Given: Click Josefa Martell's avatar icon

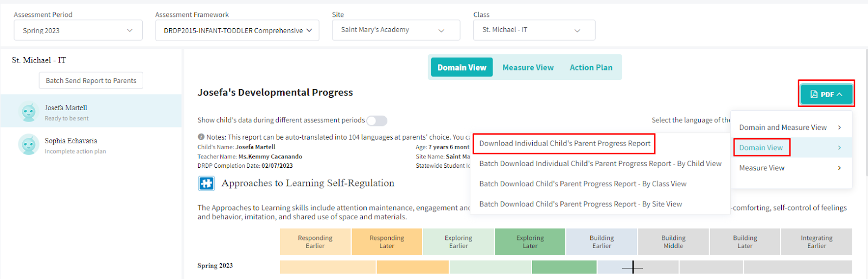Looking at the screenshot, I should pyautogui.click(x=28, y=112).
